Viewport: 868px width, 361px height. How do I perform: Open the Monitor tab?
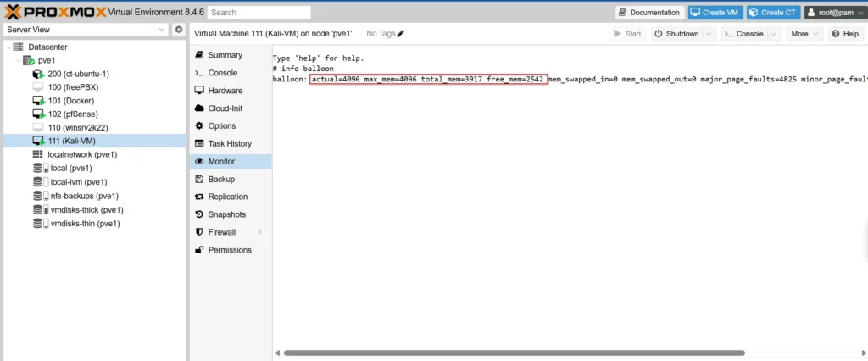pyautogui.click(x=231, y=161)
